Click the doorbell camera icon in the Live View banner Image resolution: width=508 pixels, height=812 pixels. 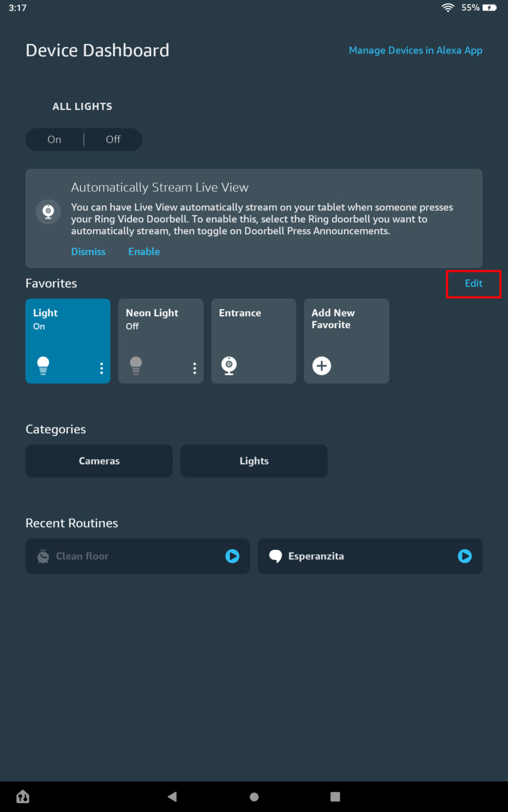tap(48, 212)
